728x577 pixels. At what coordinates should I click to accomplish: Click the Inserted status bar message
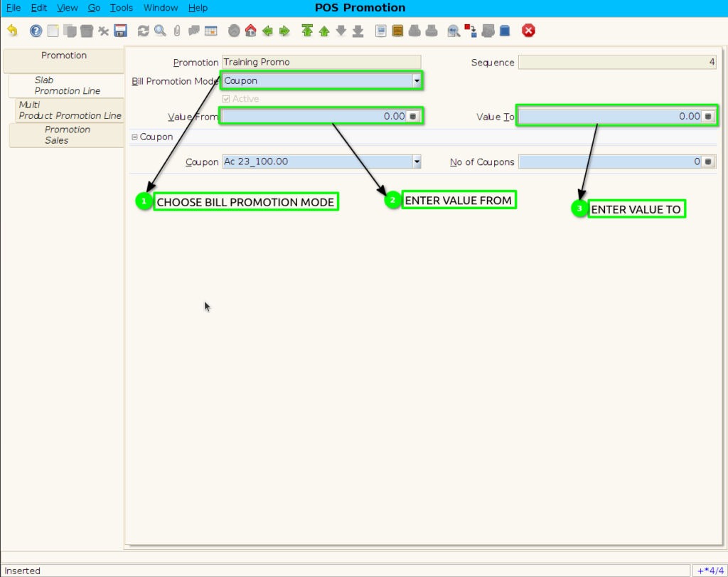[x=22, y=571]
